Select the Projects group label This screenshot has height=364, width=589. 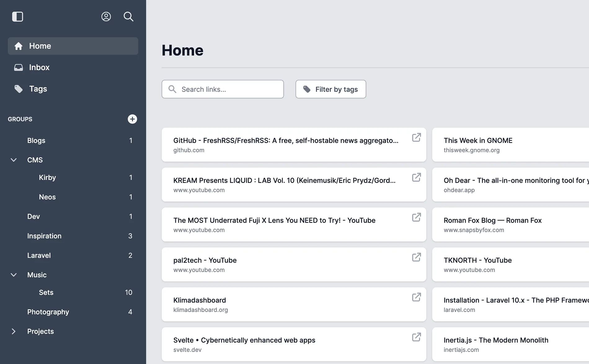pyautogui.click(x=41, y=331)
